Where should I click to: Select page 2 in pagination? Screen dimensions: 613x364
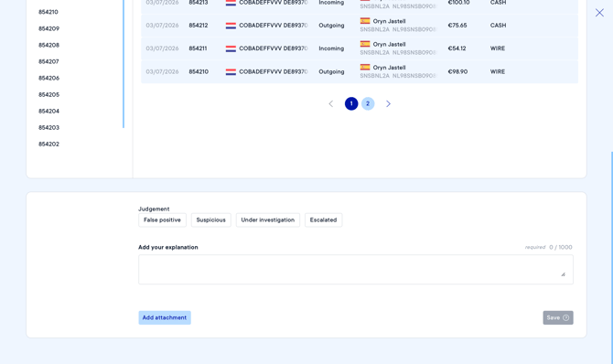368,103
